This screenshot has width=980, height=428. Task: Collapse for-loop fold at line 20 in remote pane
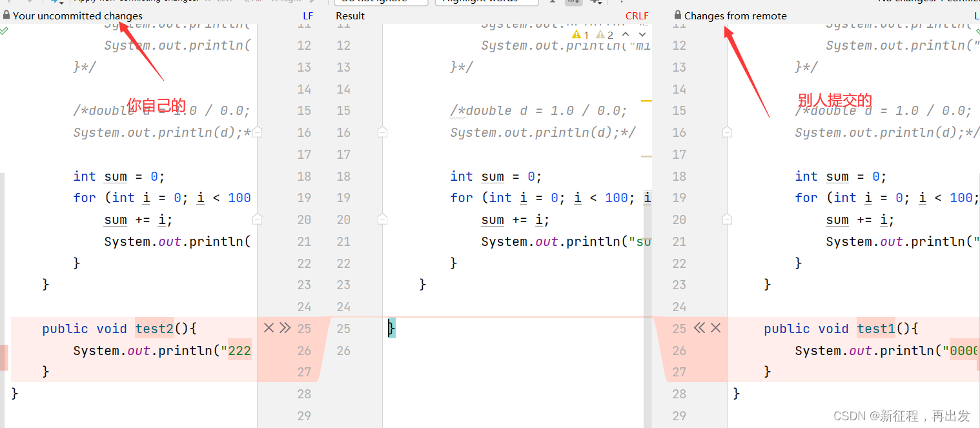727,219
